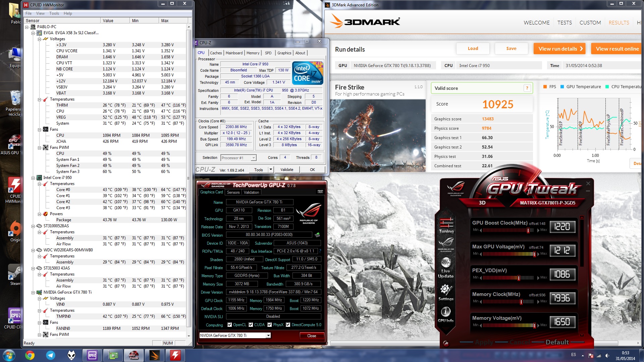Toggle the PhysX checkbox in GPU-Z
This screenshot has width=644, height=362.
coord(270,324)
